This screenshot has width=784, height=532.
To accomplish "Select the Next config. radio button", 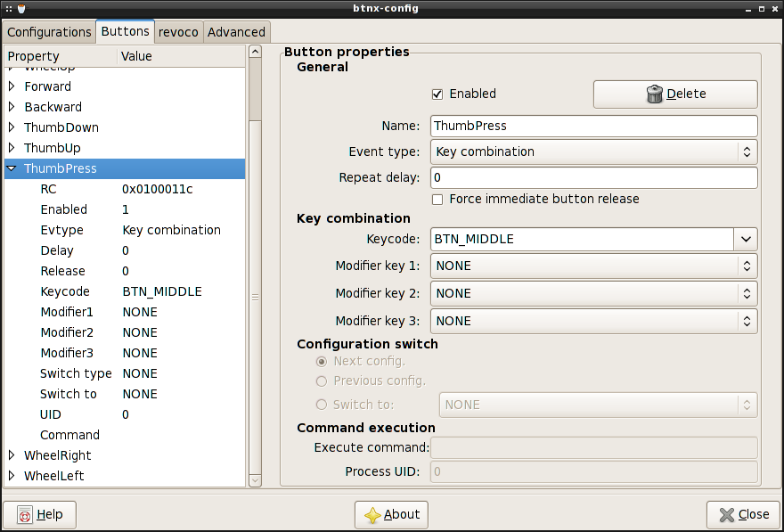I will 322,362.
